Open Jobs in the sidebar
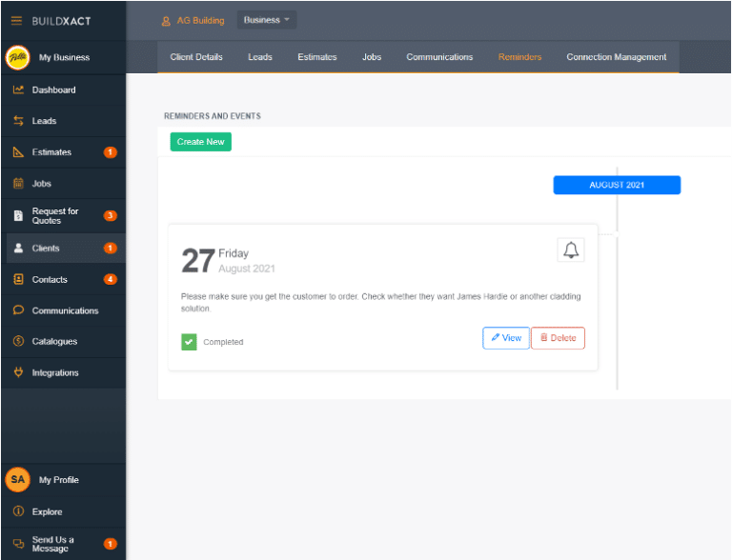The image size is (732, 560). coord(64,184)
